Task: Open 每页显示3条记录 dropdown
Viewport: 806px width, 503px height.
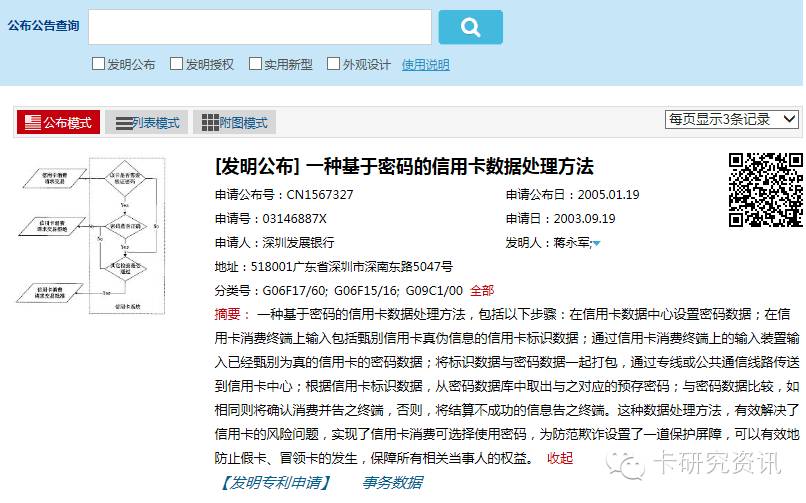Action: click(732, 120)
